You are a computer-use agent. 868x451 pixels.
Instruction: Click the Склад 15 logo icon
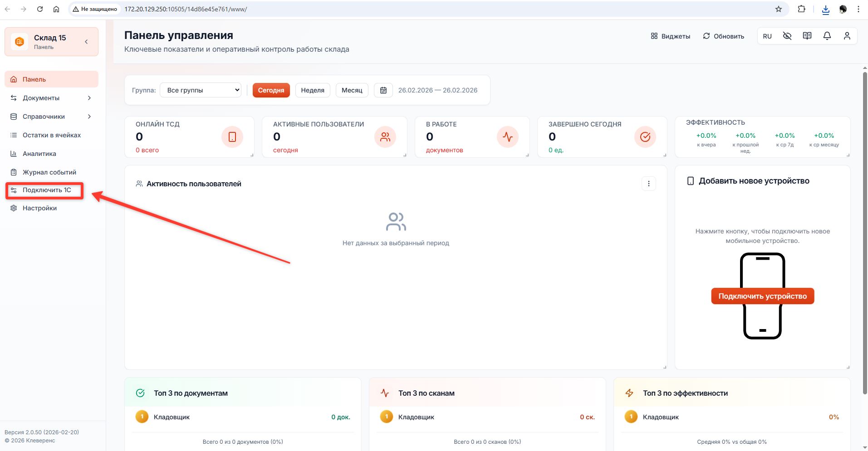pyautogui.click(x=20, y=42)
